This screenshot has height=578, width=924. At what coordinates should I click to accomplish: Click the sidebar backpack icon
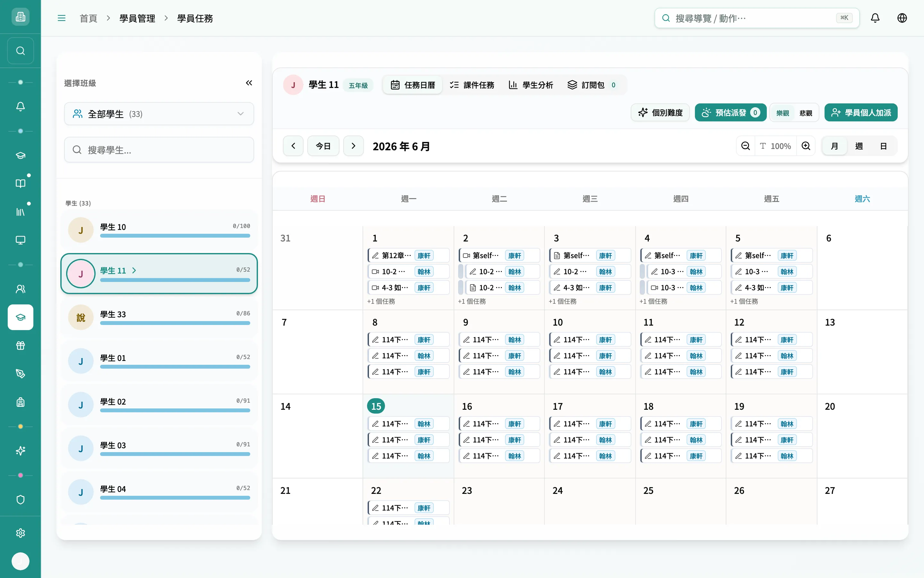tap(21, 402)
